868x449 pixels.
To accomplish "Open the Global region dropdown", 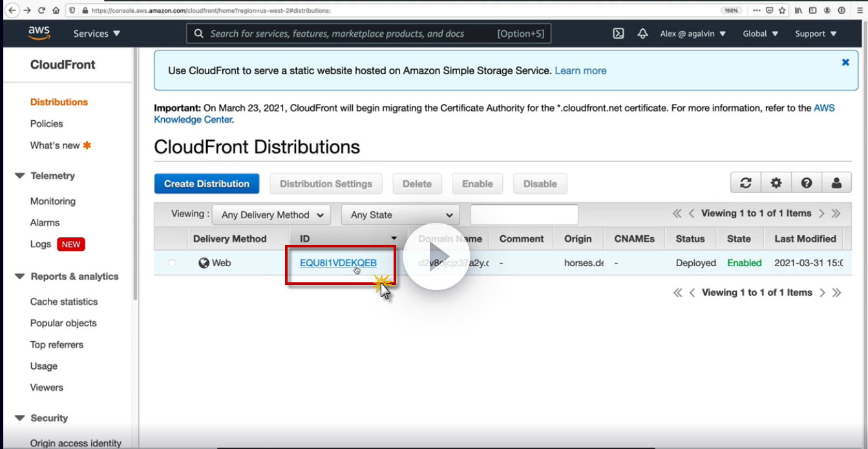I will click(x=761, y=34).
